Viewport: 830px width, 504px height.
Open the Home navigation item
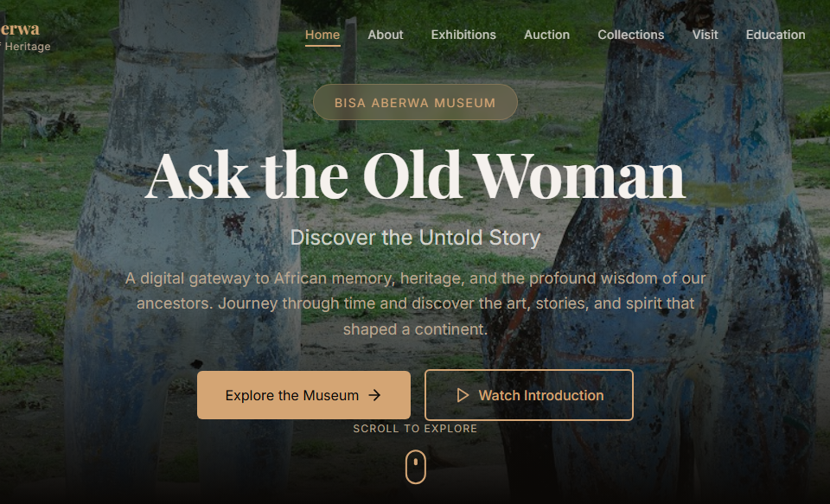coord(322,35)
